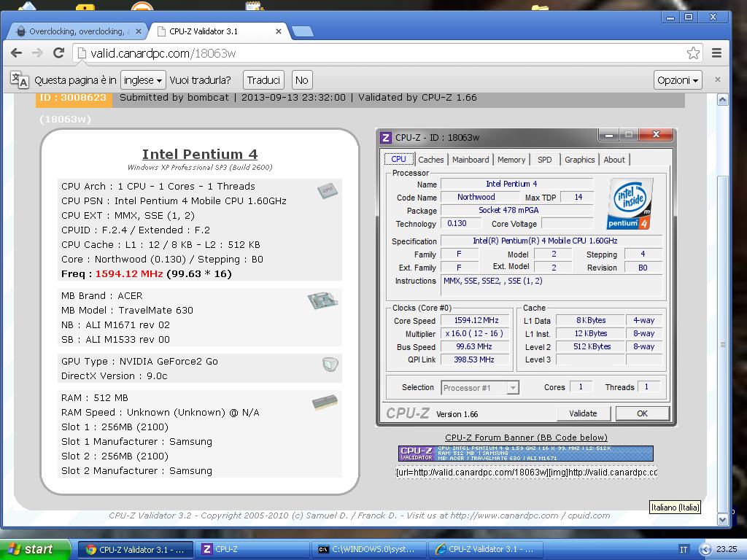Screen dimensions: 747x560
Task: Click the Intel Pentium 4 heading link
Action: [200, 155]
